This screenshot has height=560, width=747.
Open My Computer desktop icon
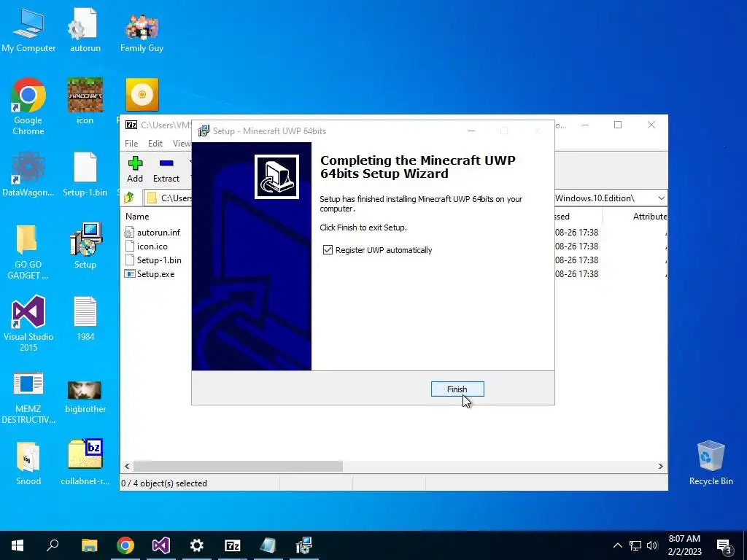(28, 31)
